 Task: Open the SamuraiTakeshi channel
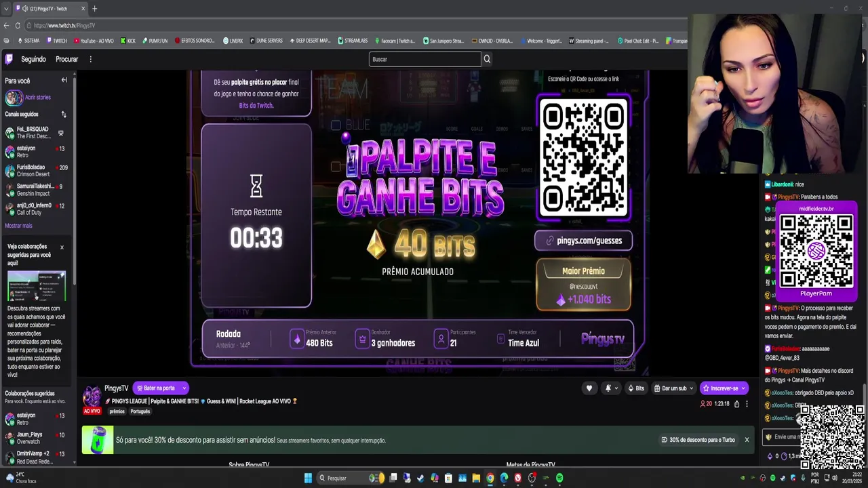point(36,190)
